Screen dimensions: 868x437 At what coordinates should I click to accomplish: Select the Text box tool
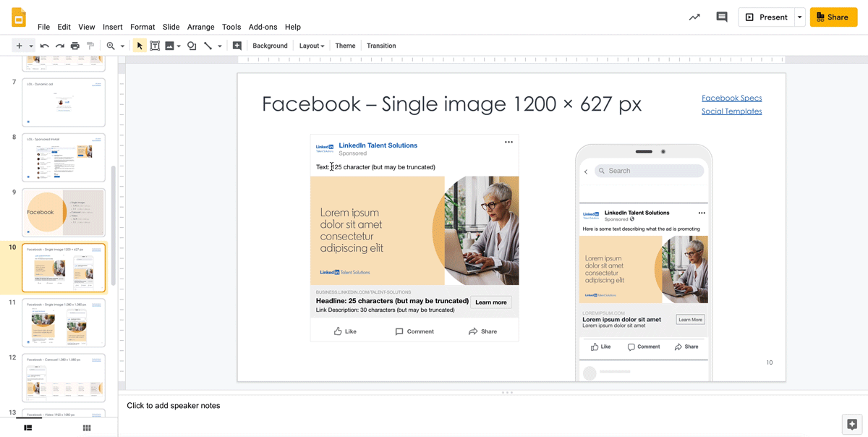[155, 45]
